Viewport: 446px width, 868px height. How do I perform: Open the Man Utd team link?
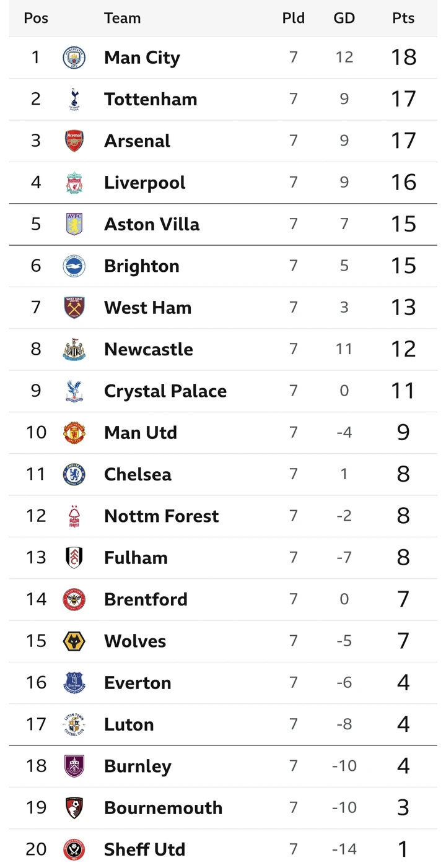141,433
